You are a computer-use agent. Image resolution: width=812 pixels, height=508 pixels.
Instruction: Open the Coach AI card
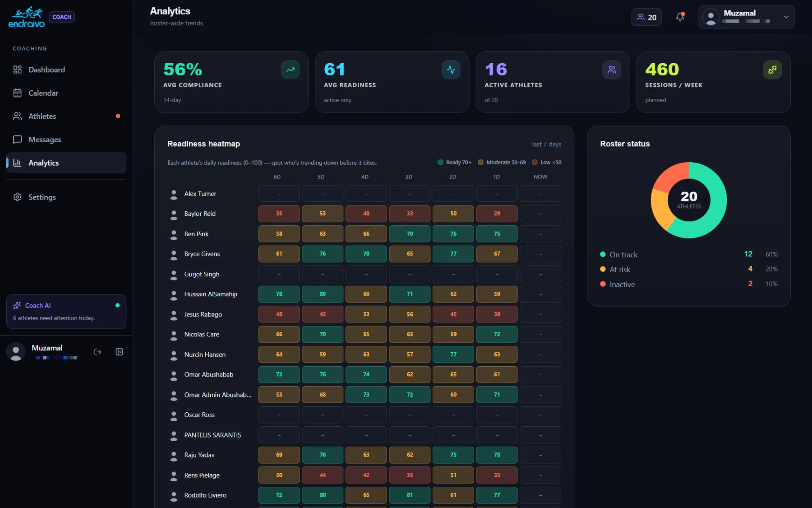pos(66,312)
